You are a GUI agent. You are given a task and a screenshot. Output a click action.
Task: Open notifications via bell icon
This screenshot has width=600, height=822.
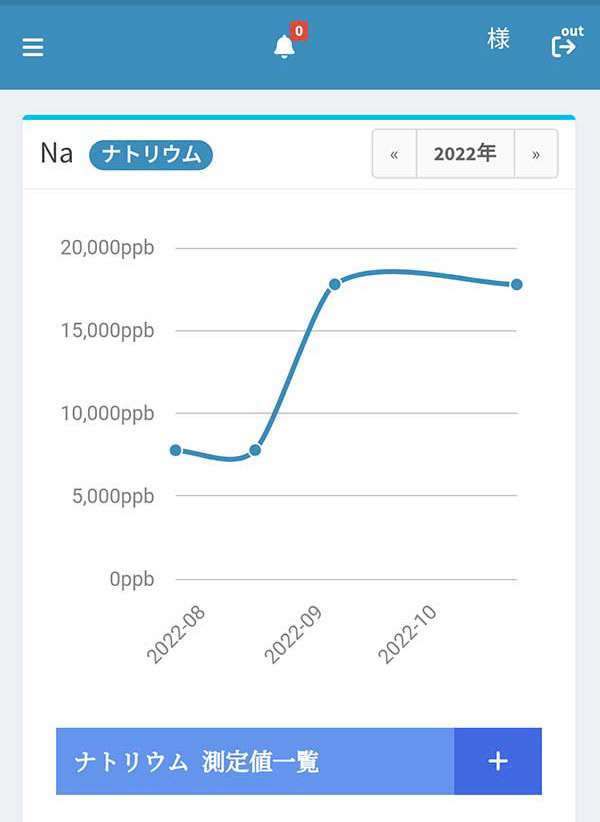[284, 47]
